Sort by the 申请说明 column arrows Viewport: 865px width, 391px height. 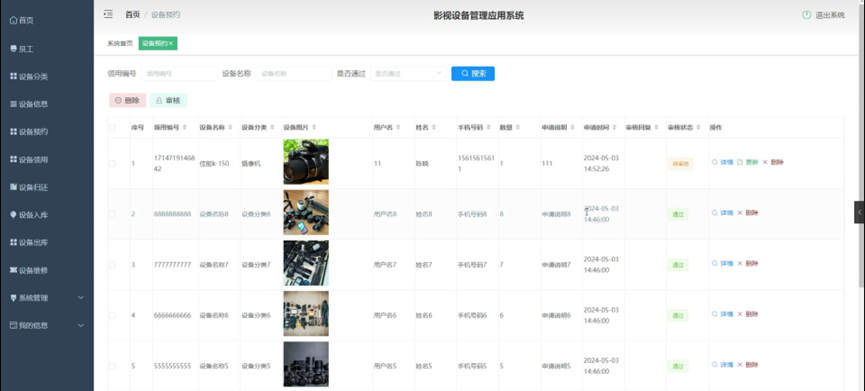(572, 127)
